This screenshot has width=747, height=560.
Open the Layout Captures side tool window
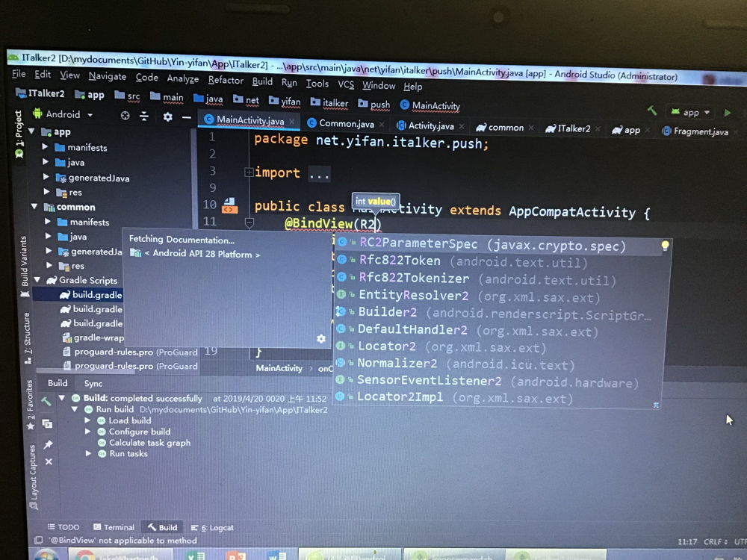click(33, 476)
